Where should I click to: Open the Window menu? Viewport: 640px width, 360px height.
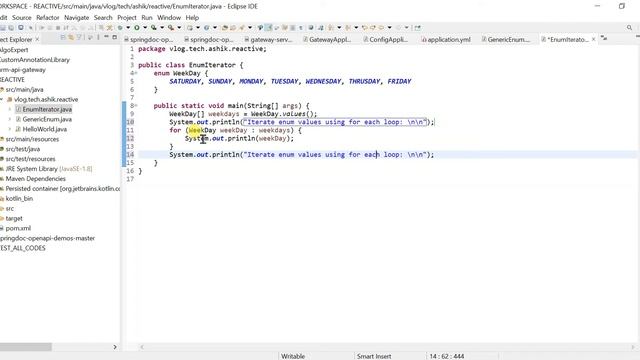click(x=169, y=18)
